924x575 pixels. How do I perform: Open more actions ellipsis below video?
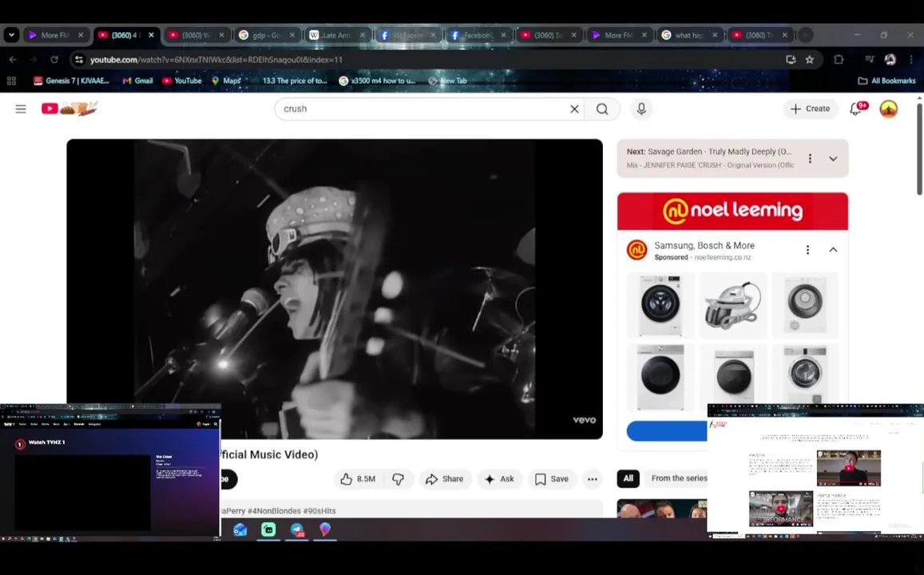point(593,479)
